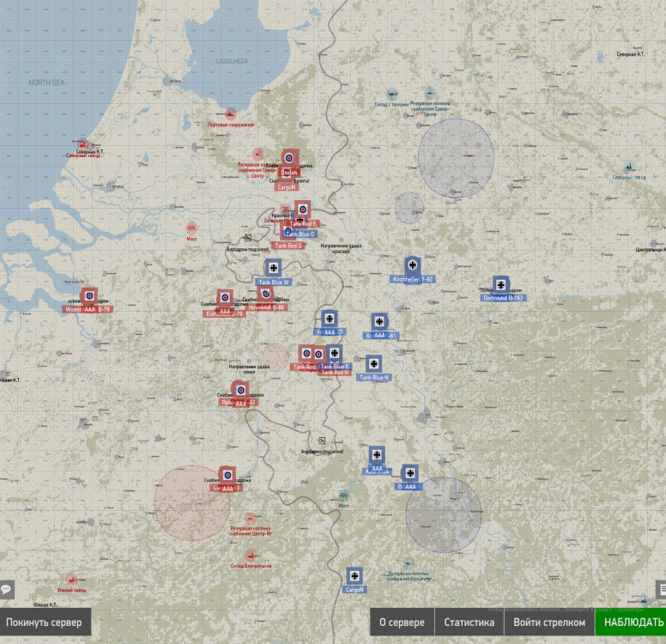Select the Venlo Y-55 blue airfield icon
The height and width of the screenshot is (644, 666).
[330, 319]
